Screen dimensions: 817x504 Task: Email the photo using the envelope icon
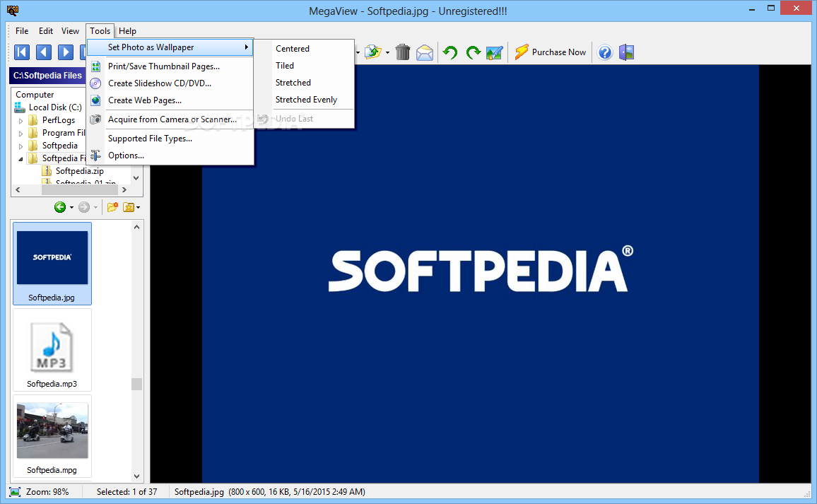425,52
